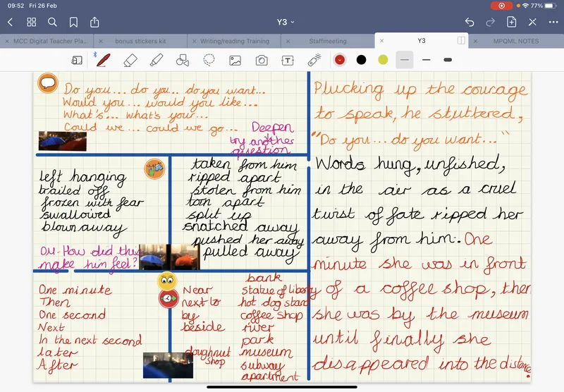Select the Text box tool
The image size is (564, 392).
coord(288,60)
